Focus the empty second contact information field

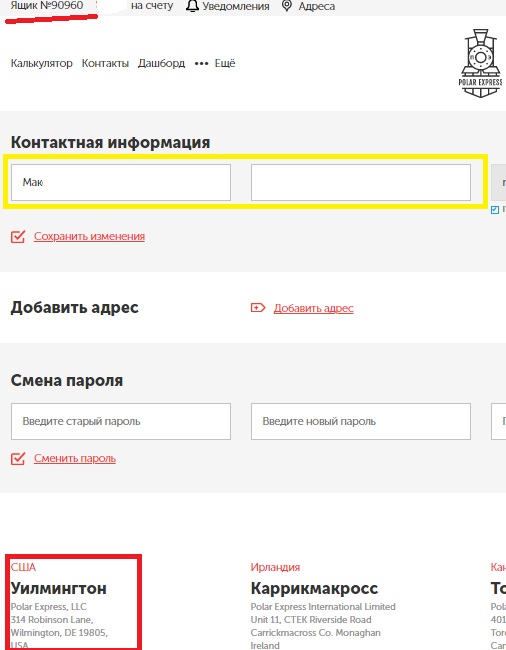point(361,182)
